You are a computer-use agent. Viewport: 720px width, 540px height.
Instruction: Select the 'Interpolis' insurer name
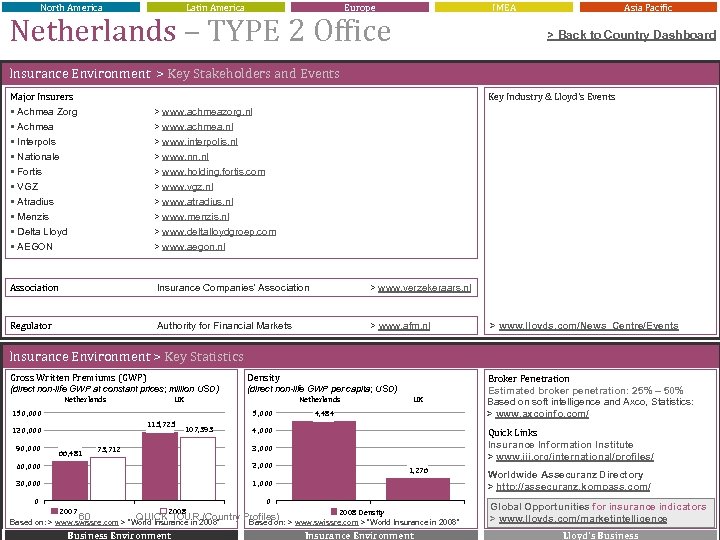(x=36, y=142)
